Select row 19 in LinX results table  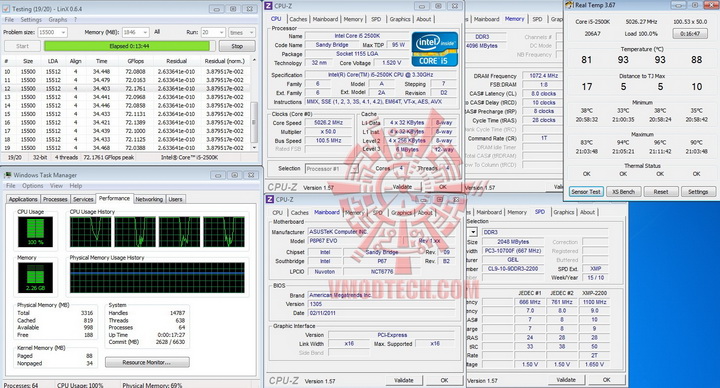(126, 148)
